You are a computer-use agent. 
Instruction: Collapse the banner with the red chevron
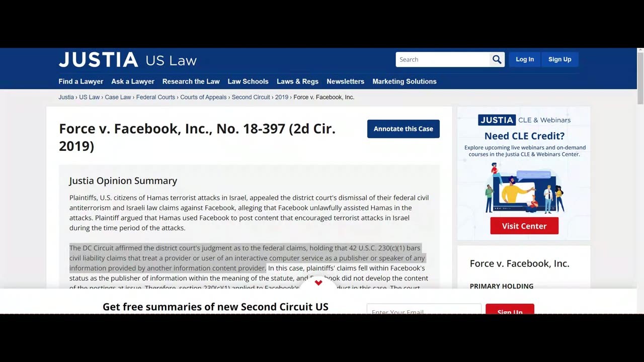pyautogui.click(x=318, y=283)
